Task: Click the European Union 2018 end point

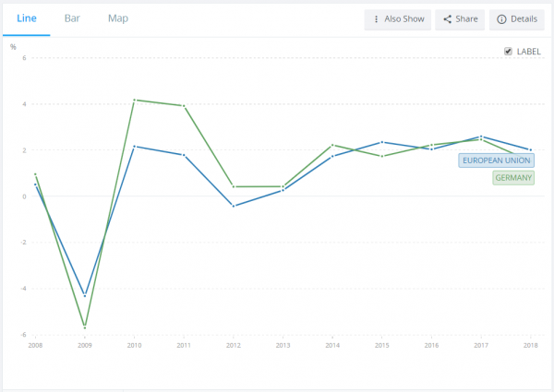Action: (530, 149)
